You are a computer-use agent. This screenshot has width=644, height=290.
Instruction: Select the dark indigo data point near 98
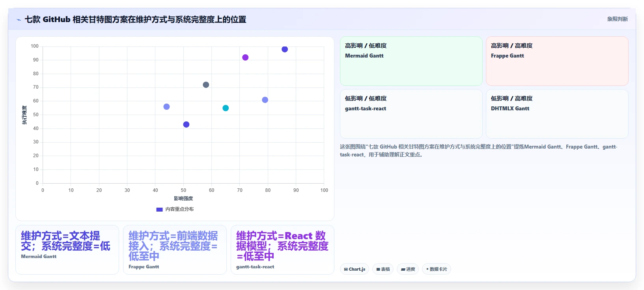(x=285, y=49)
